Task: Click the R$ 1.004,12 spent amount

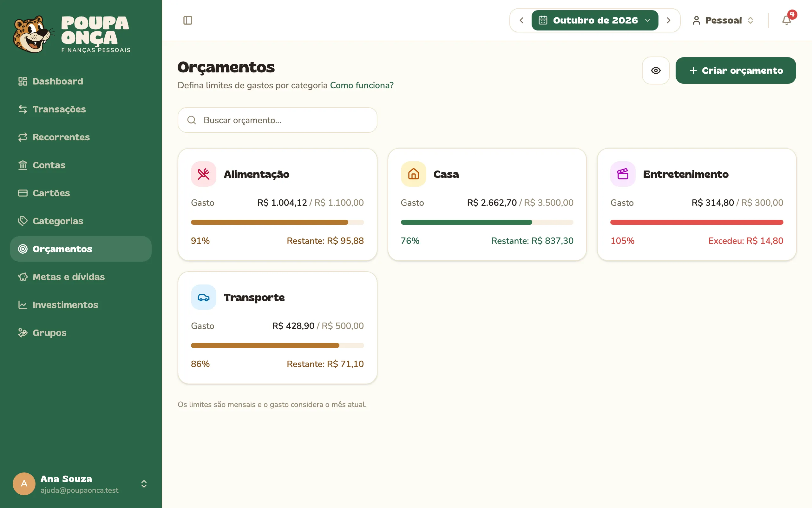Action: click(x=282, y=203)
